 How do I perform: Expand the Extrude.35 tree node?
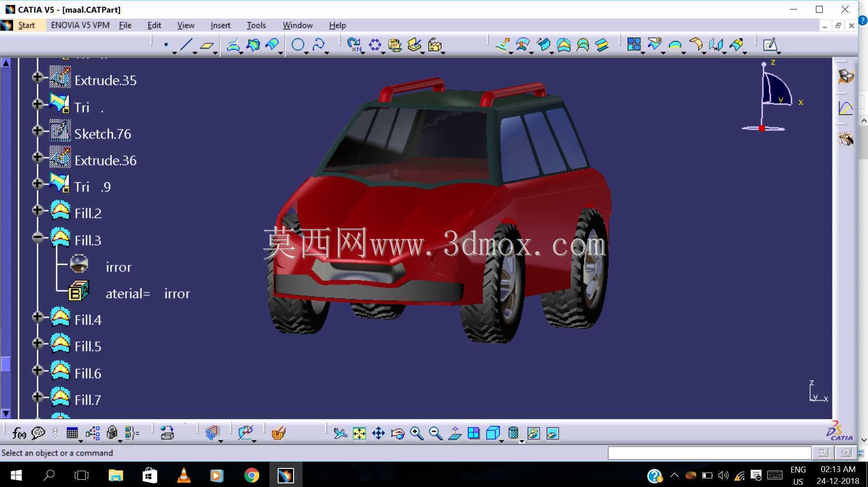tap(38, 77)
